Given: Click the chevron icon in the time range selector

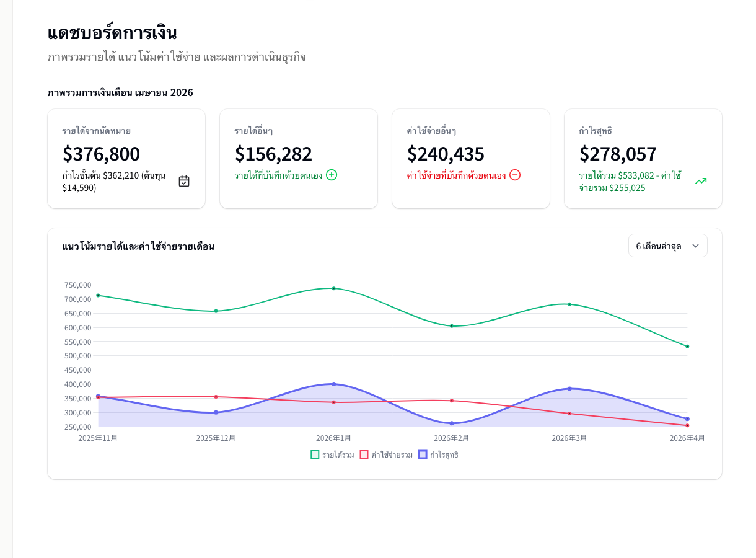Looking at the screenshot, I should (x=696, y=246).
